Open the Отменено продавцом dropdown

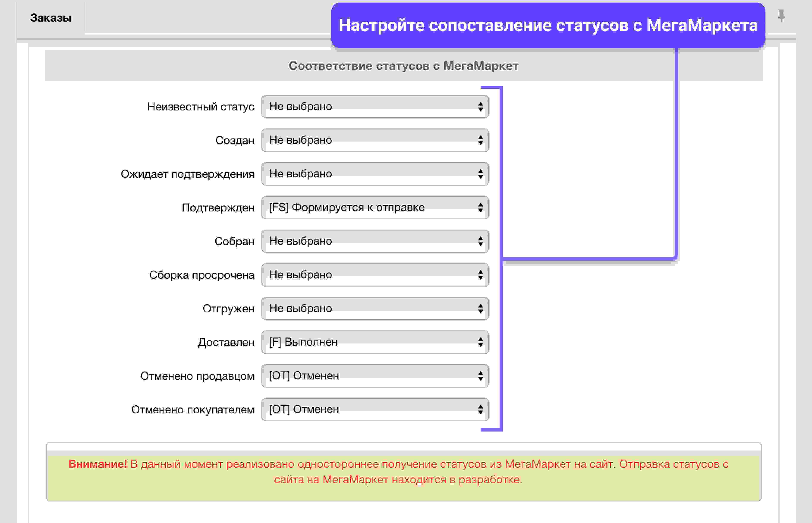coord(375,376)
